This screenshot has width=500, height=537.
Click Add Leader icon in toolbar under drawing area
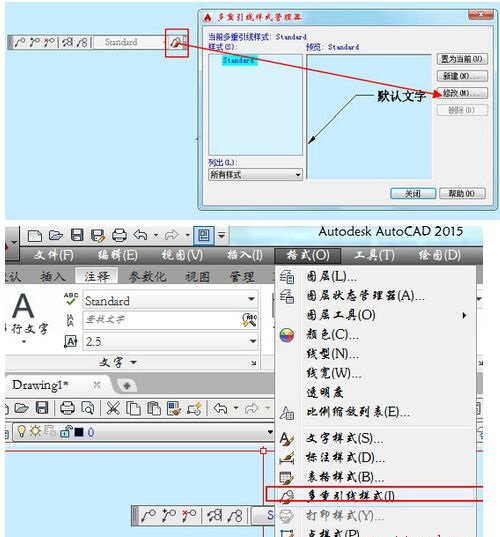point(168,515)
